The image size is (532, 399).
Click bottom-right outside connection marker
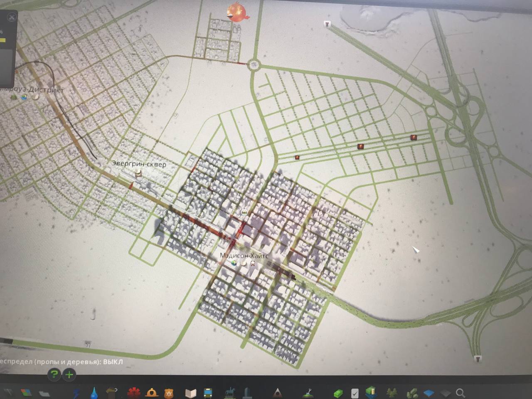point(478,358)
